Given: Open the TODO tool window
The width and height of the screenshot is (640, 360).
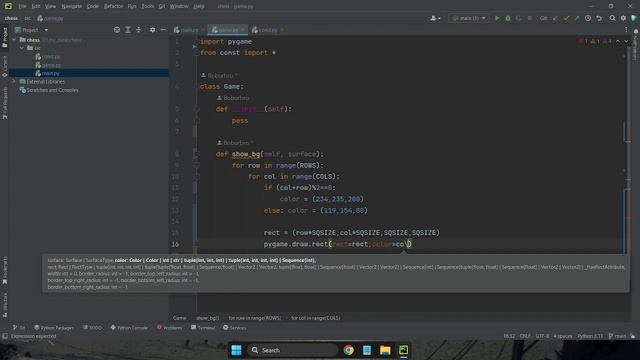Looking at the screenshot, I should click(92, 328).
